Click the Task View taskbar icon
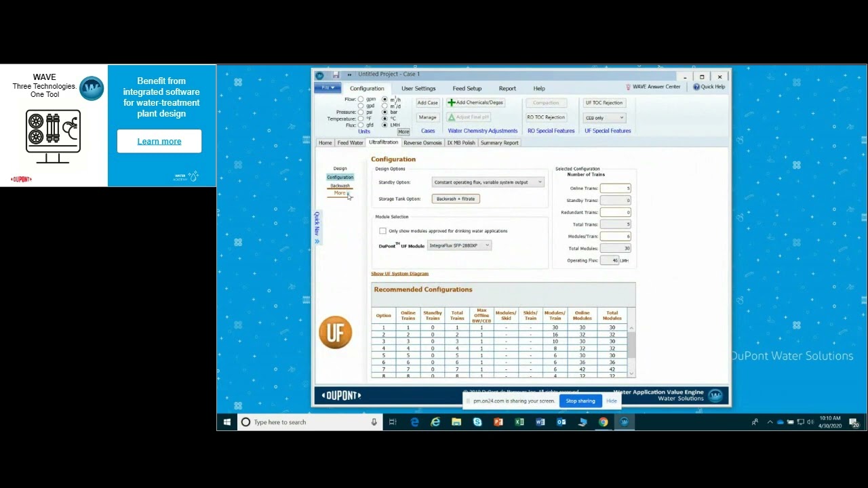 click(x=393, y=422)
